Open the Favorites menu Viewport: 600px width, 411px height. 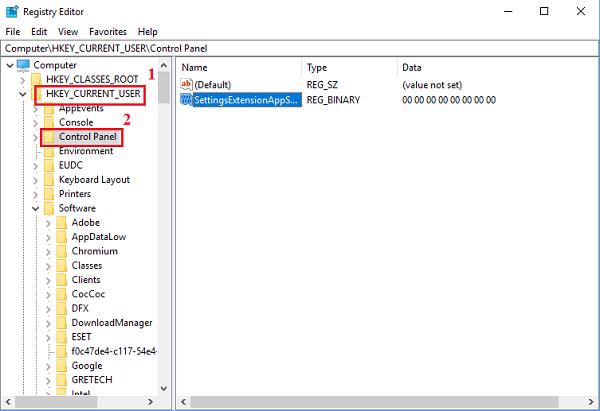pos(109,31)
